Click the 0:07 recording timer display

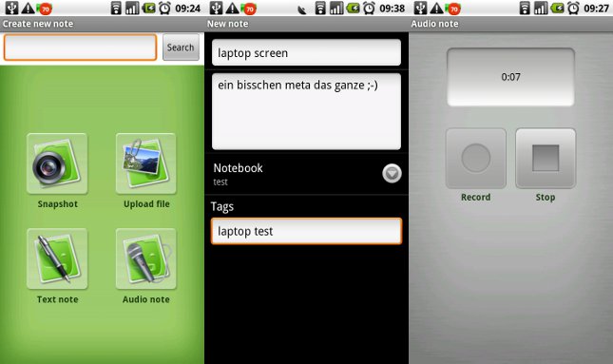point(510,77)
